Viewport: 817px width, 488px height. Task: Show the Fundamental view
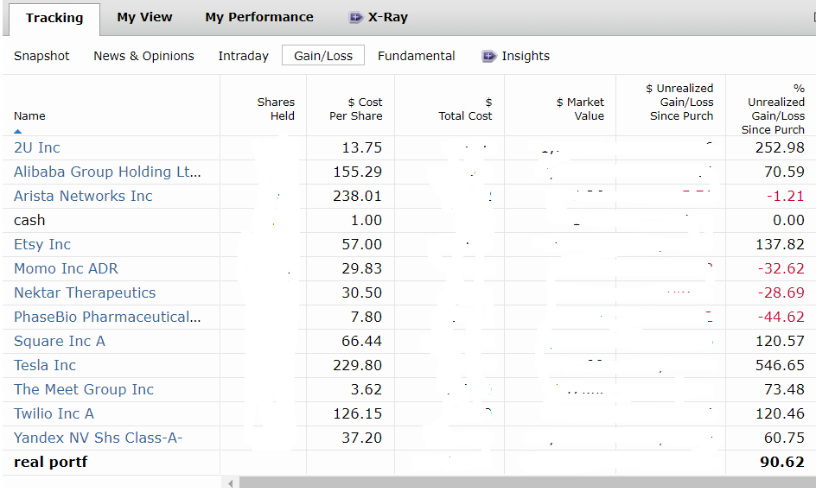click(x=416, y=56)
